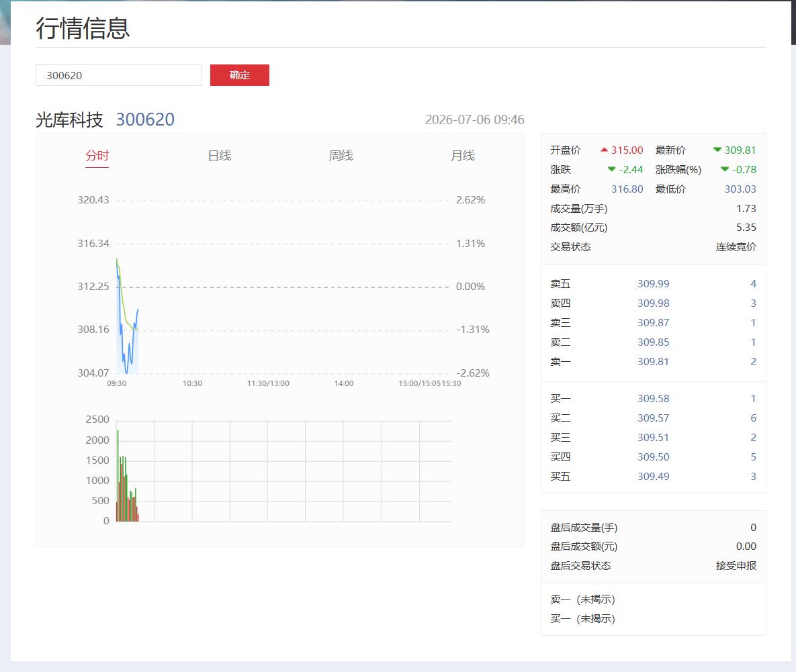This screenshot has height=672, width=796.
Task: Click the 光库科技 stock name heading
Action: click(x=69, y=119)
